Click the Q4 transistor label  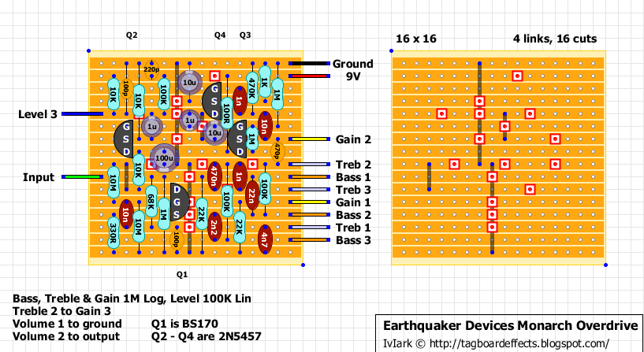point(220,35)
